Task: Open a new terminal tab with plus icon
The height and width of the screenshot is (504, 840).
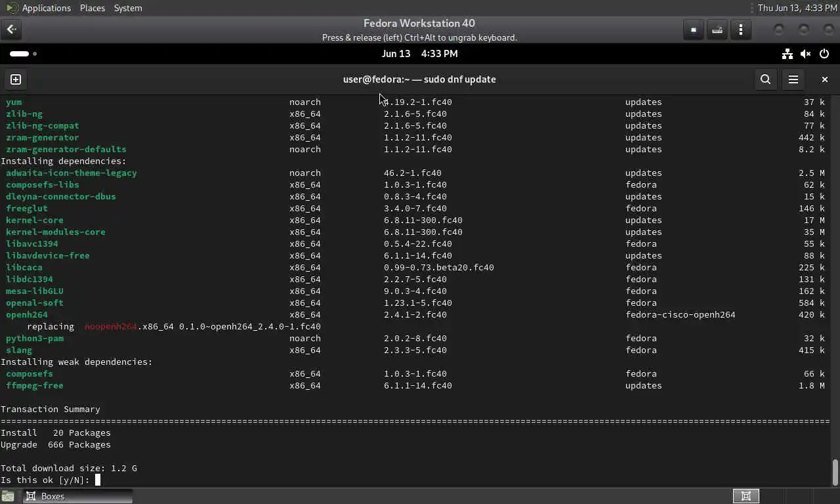Action: coord(16,79)
